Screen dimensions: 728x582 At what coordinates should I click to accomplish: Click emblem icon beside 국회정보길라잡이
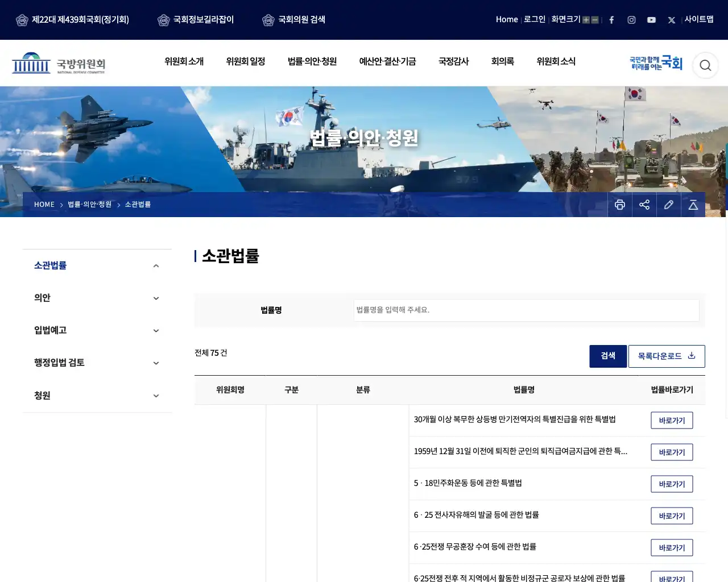click(164, 20)
